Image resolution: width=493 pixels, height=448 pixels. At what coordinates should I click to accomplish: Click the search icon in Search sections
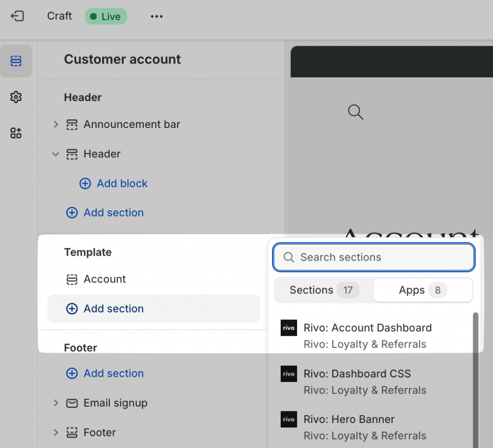(289, 257)
